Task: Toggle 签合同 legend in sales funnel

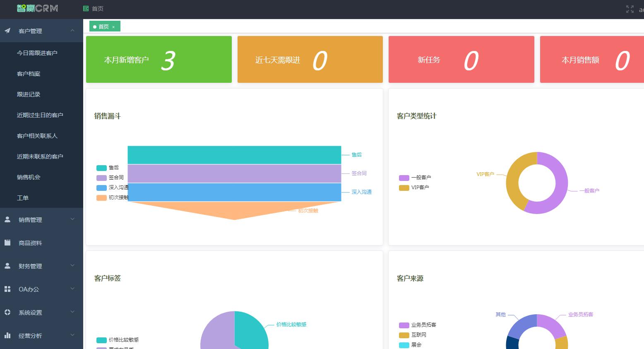Action: (x=110, y=178)
